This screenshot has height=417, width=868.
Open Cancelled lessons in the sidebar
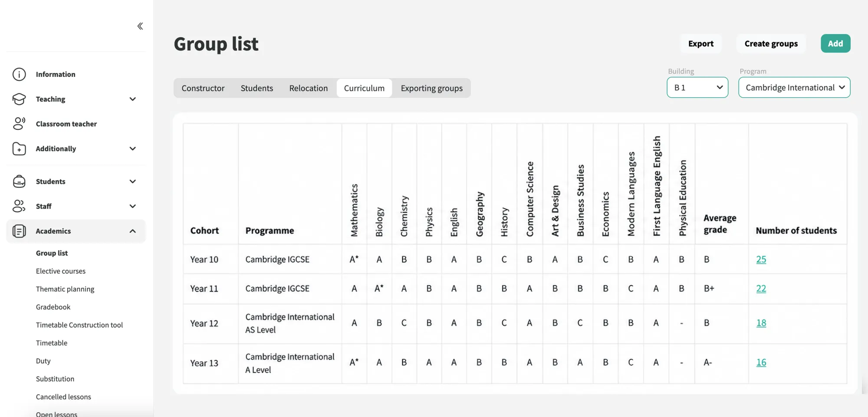(63, 397)
